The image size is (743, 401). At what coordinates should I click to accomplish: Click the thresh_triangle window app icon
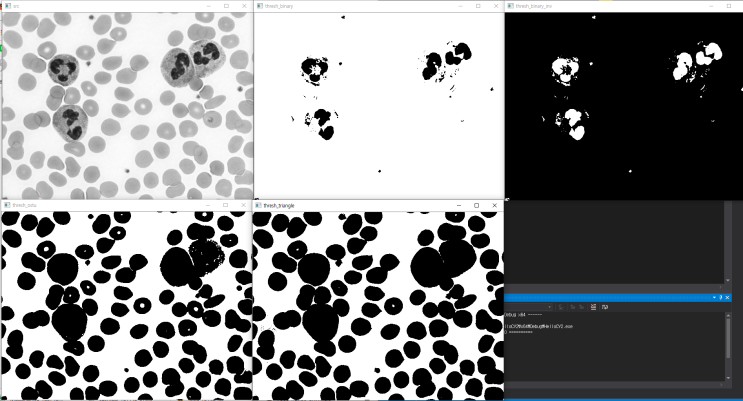click(258, 205)
